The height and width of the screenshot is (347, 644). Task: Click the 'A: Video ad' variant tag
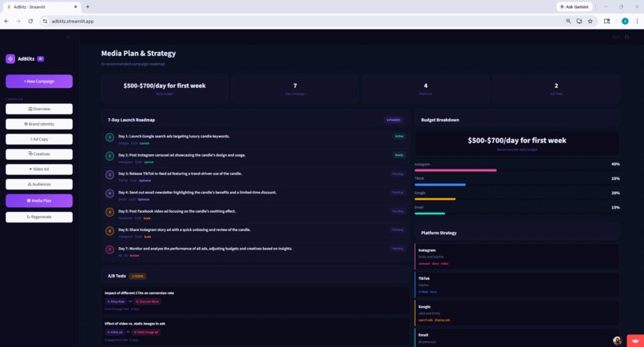click(x=114, y=332)
